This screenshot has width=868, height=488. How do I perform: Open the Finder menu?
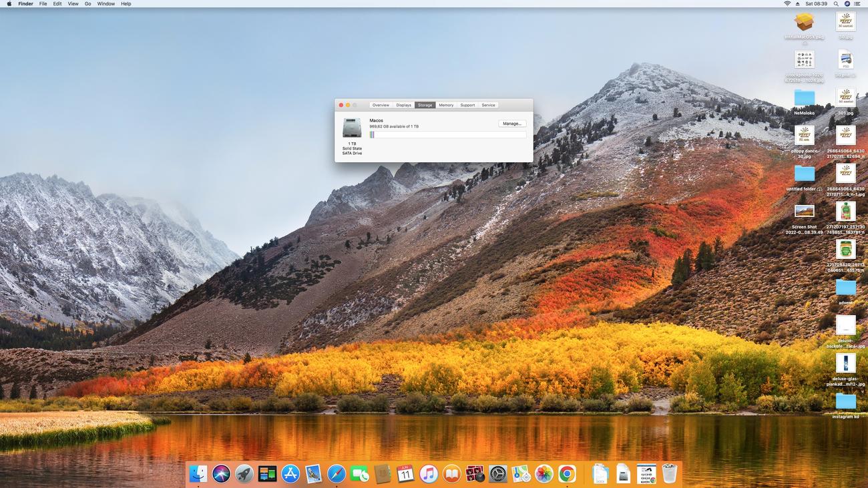coord(25,3)
